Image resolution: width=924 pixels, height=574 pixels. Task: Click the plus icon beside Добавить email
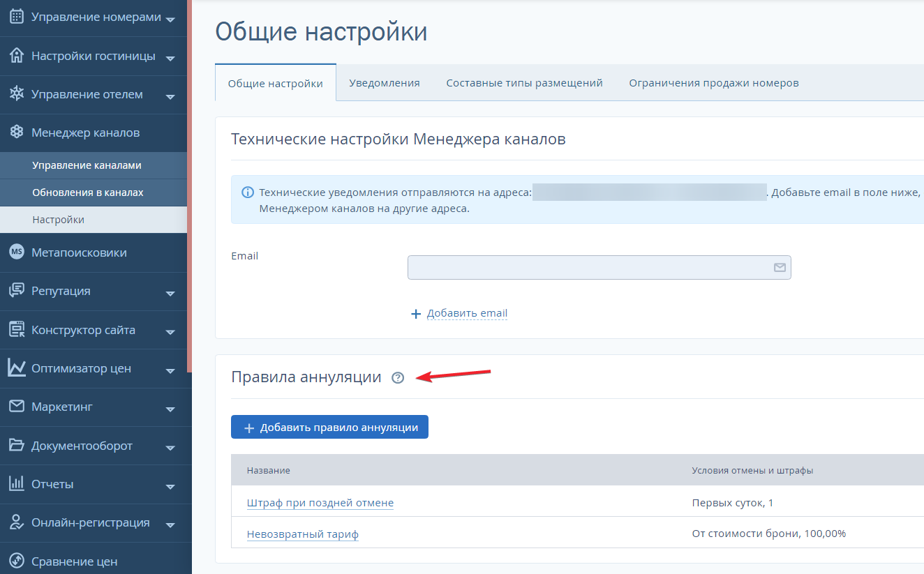(416, 314)
